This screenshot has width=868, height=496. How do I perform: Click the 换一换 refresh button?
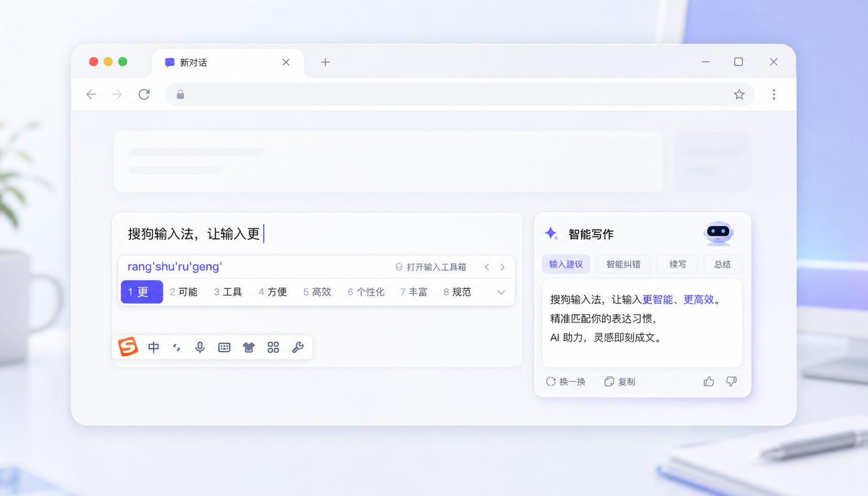click(566, 381)
